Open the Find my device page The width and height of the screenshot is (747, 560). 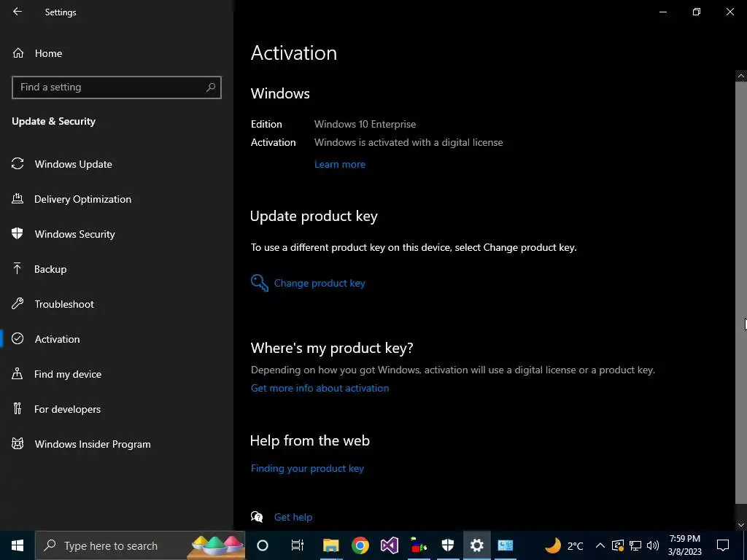coord(68,374)
